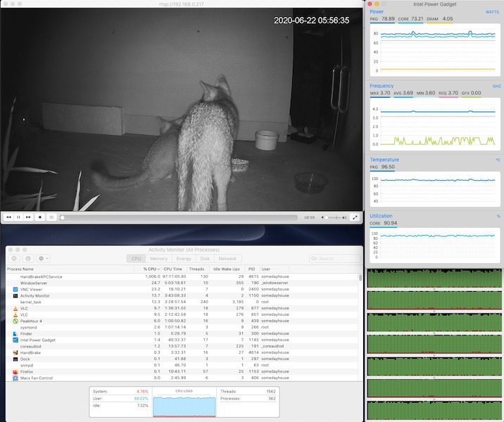Click the Activity Monitor search field
The height and width of the screenshot is (422, 504).
334,259
